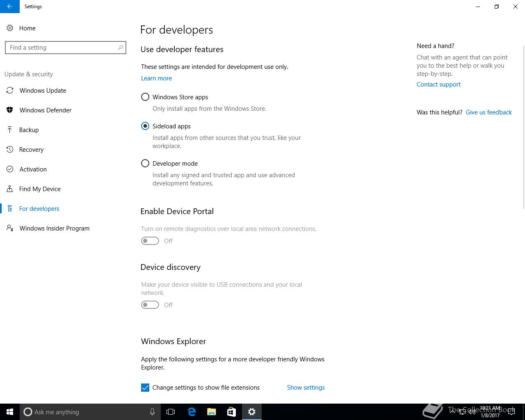Click the Backup upload arrow icon

[10, 130]
